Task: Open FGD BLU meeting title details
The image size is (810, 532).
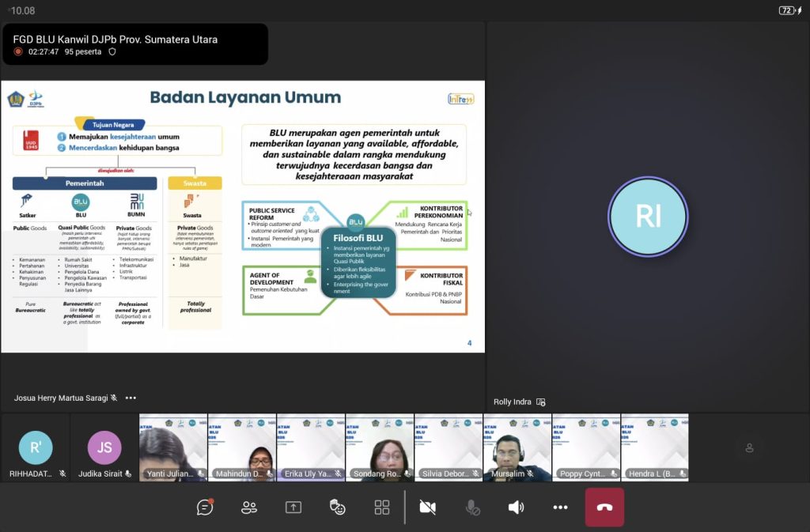Action: click(115, 39)
